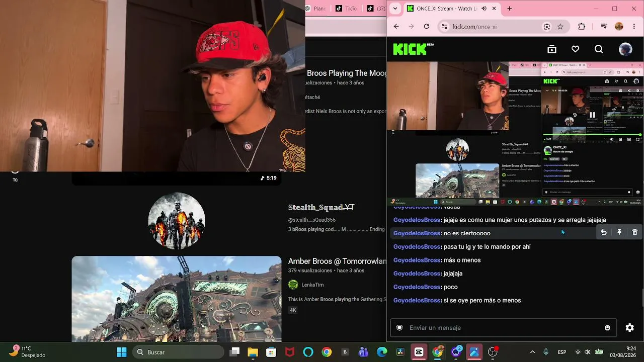Open the emoji picker in chat box
The height and width of the screenshot is (362, 644).
tap(607, 328)
